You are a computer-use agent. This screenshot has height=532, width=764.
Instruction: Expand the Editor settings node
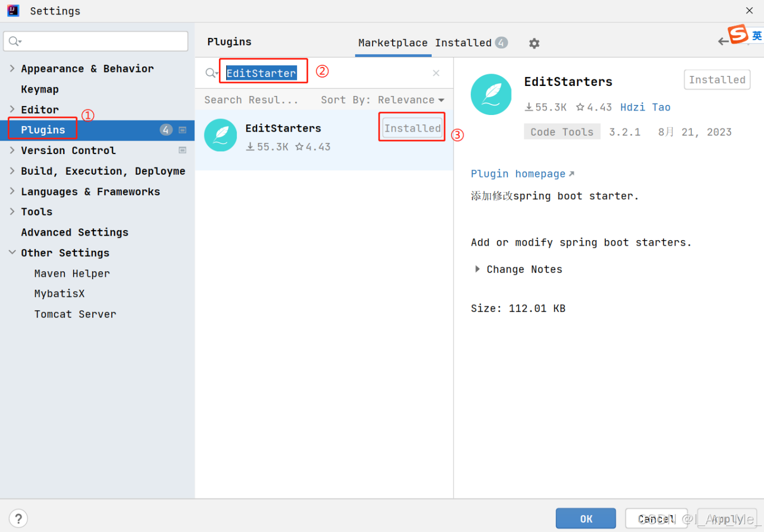pos(12,109)
